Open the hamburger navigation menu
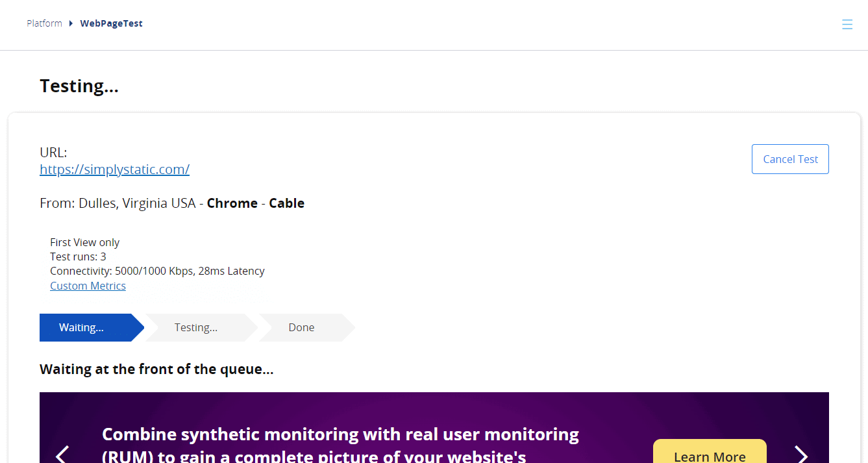 pos(847,24)
